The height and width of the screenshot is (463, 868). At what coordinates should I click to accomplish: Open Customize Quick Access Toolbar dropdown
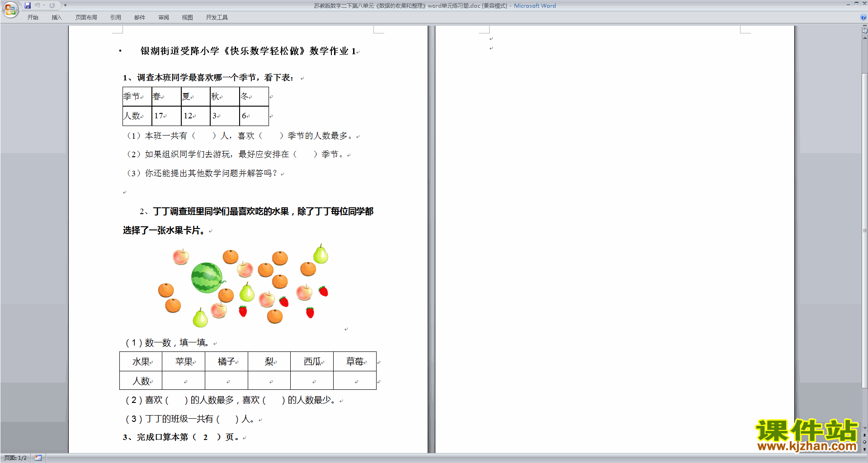point(65,5)
